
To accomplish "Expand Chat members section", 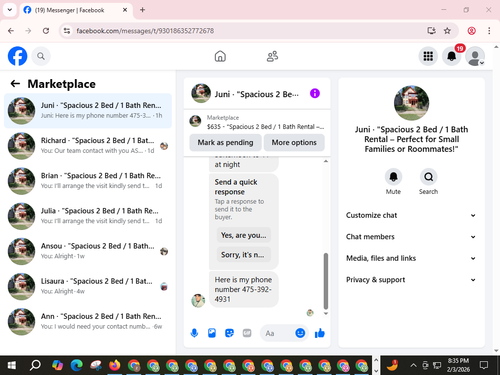I will 411,237.
